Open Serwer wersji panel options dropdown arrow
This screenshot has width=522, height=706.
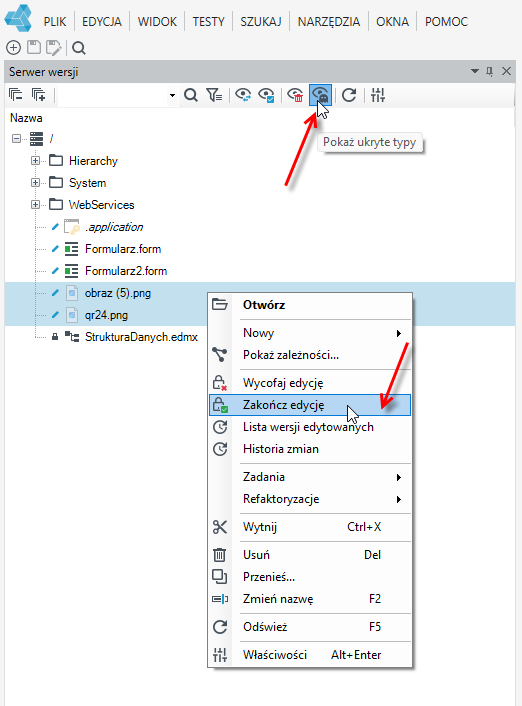(x=475, y=71)
